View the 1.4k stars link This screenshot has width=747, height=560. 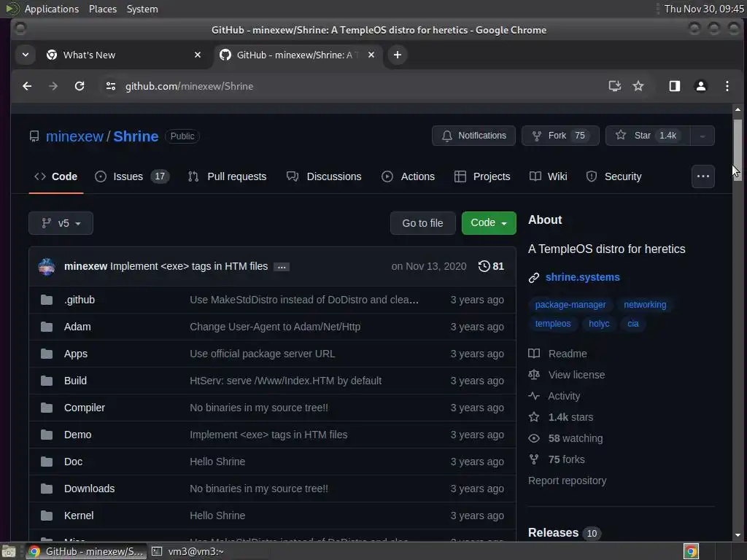coord(561,418)
